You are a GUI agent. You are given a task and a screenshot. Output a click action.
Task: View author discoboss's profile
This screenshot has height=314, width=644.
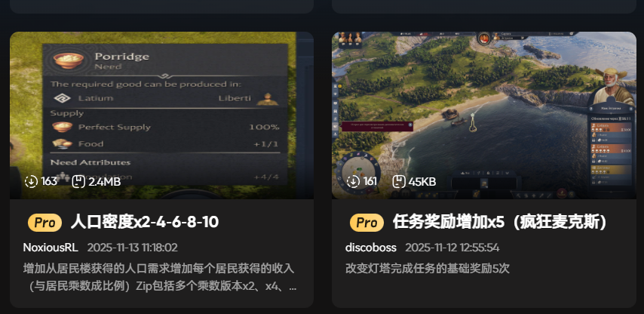pyautogui.click(x=371, y=248)
